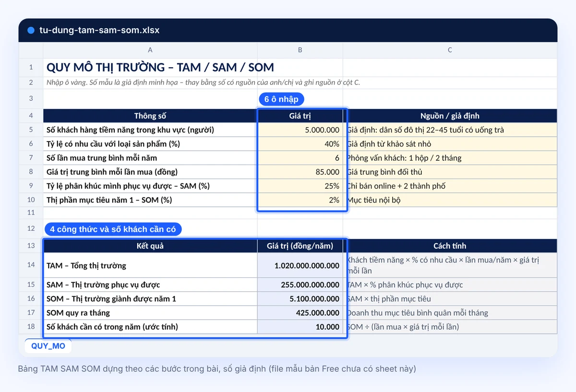This screenshot has width=576, height=392.
Task: Select cell 'SOM – Thị trường giành được năm 1'
Action: [x=150, y=298]
